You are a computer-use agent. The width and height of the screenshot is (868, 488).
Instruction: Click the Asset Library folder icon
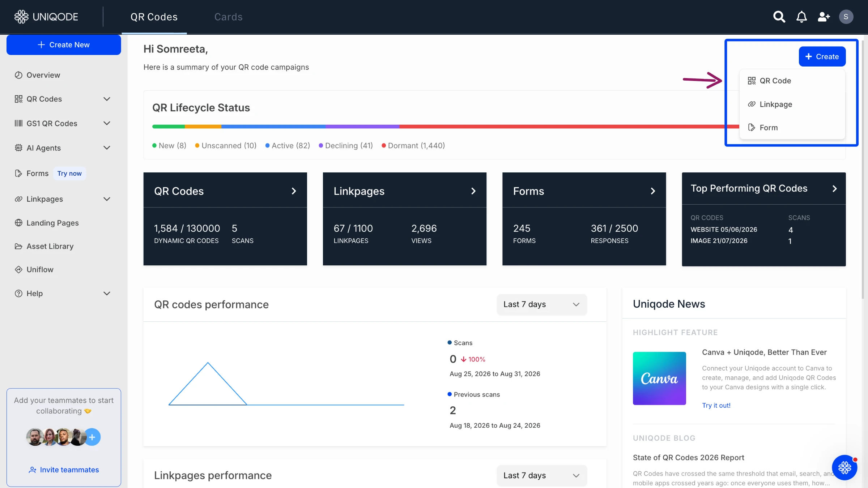click(18, 246)
